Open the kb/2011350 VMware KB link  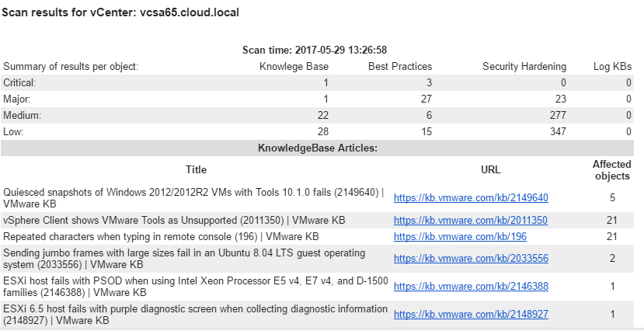click(x=471, y=220)
